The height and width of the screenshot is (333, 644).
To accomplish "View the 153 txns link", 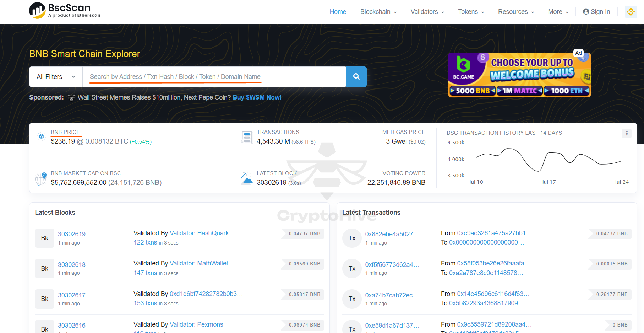I will click(x=145, y=303).
